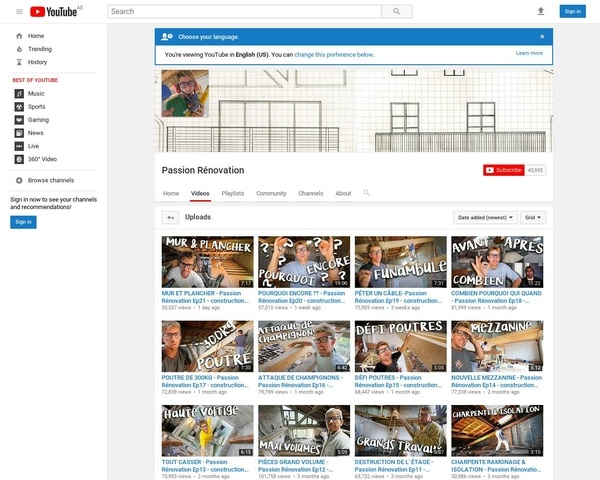The width and height of the screenshot is (600, 480).
Task: Click the channel search magnifier icon
Action: (x=366, y=193)
